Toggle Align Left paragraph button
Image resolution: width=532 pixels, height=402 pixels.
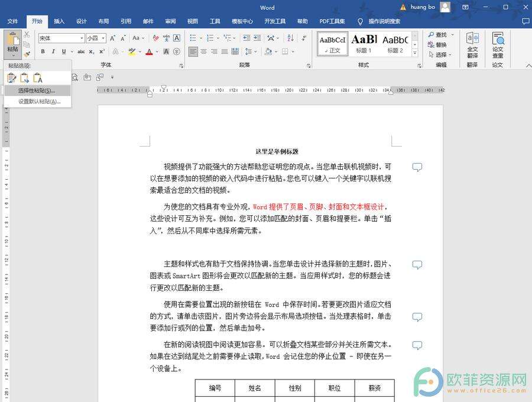[x=193, y=51]
